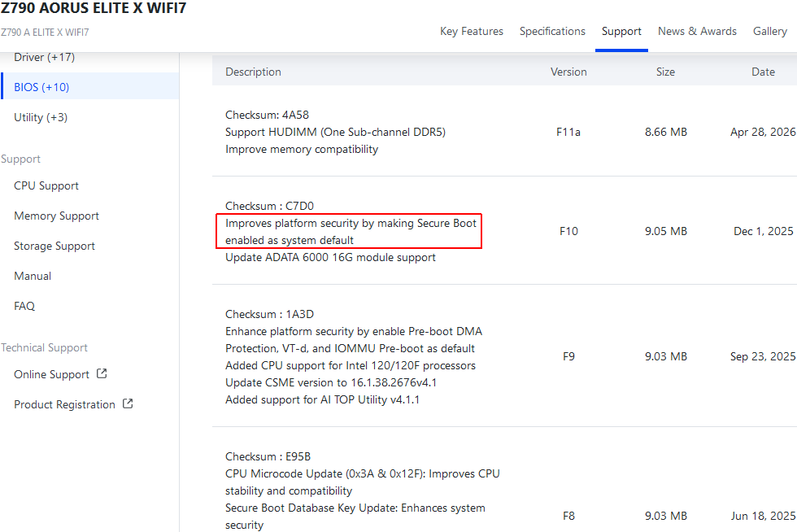Click the 9.05 MB size value
Image resolution: width=797 pixels, height=532 pixels.
[666, 231]
